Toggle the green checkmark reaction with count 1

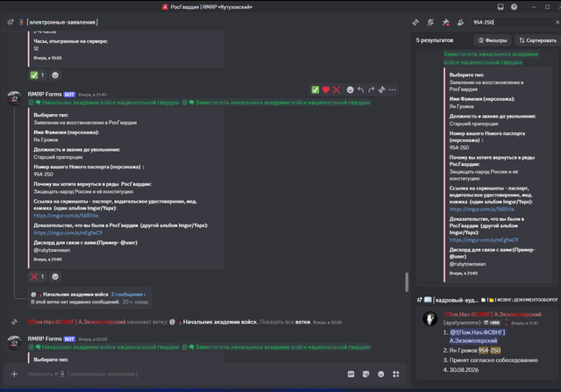click(37, 75)
